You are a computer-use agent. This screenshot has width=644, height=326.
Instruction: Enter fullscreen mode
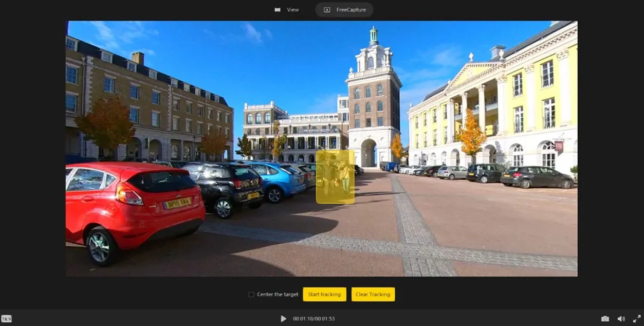point(637,319)
